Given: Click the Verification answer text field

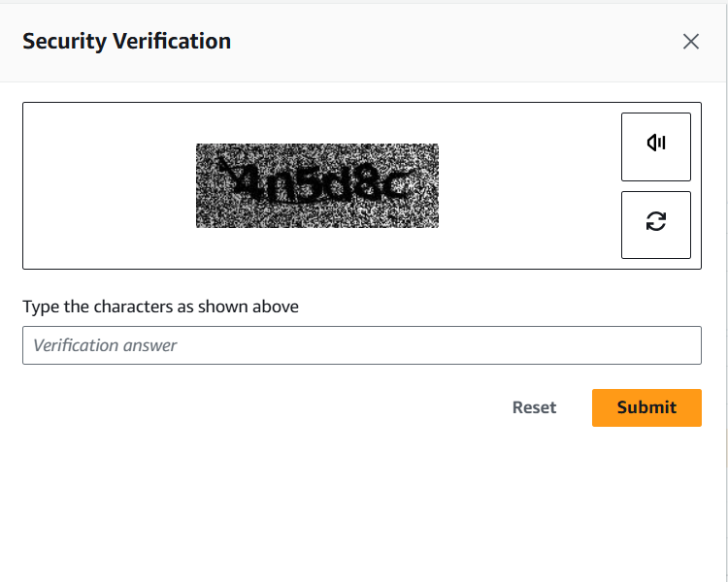Looking at the screenshot, I should pyautogui.click(x=361, y=345).
